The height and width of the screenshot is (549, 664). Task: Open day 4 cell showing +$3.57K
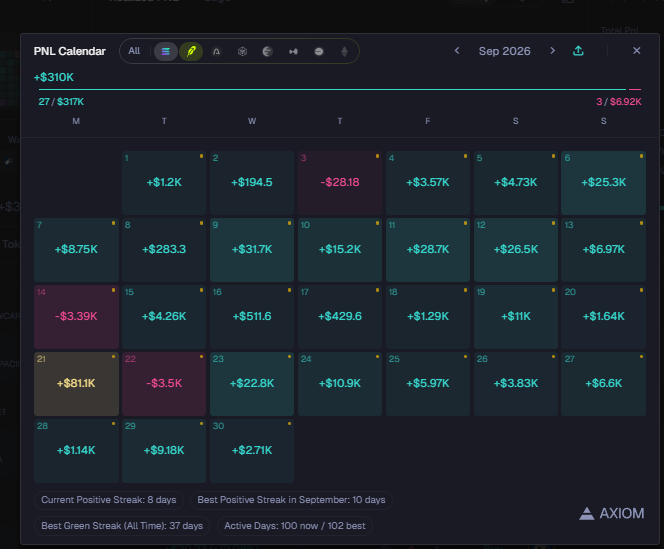tap(428, 183)
